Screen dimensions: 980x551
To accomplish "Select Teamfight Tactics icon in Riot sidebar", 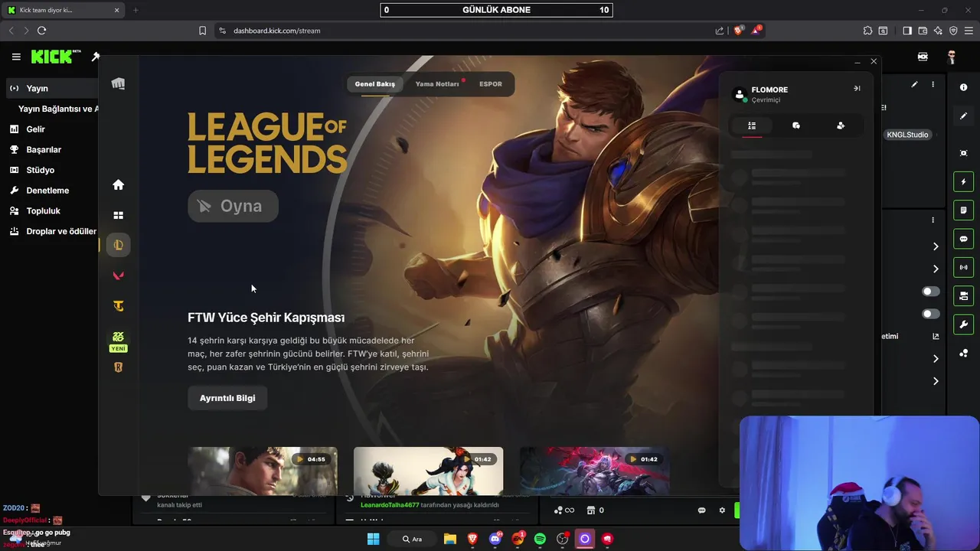I will [x=118, y=306].
